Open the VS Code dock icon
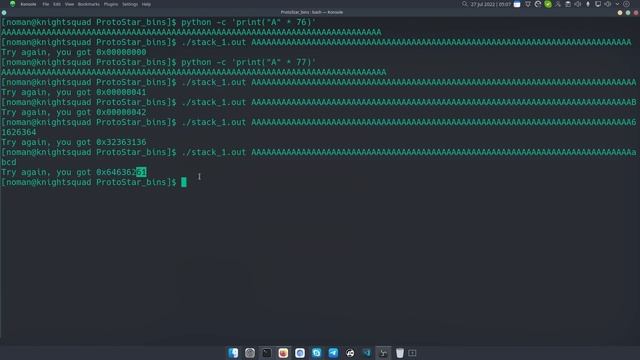This screenshot has height=360, width=640. click(x=367, y=353)
